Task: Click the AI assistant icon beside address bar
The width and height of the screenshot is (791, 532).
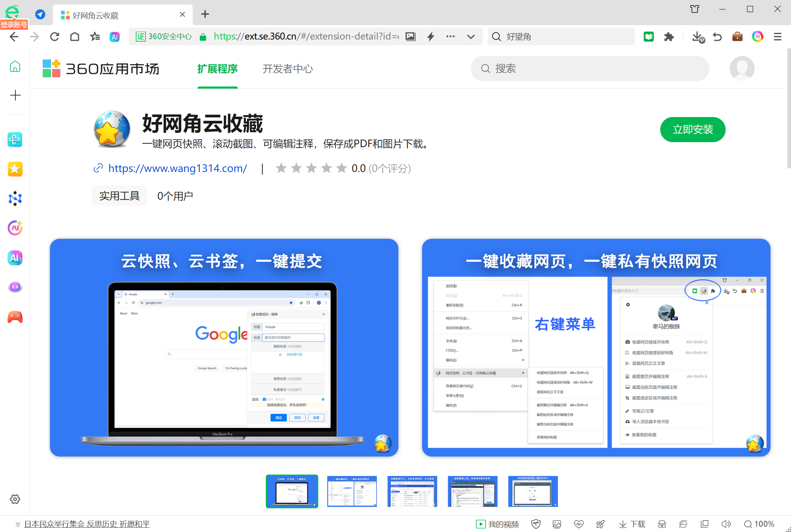Action: pos(115,37)
